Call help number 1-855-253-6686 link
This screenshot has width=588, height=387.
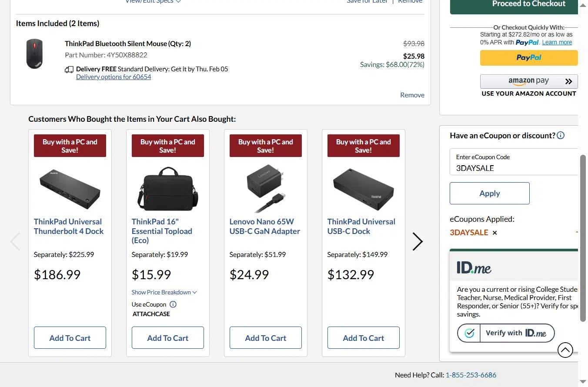(x=471, y=375)
